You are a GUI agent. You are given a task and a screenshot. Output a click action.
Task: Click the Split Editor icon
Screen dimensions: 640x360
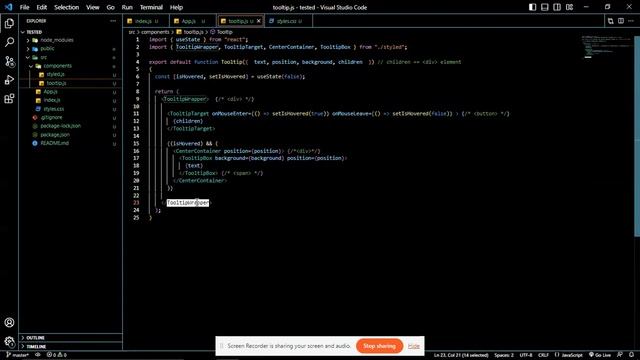coord(621,21)
